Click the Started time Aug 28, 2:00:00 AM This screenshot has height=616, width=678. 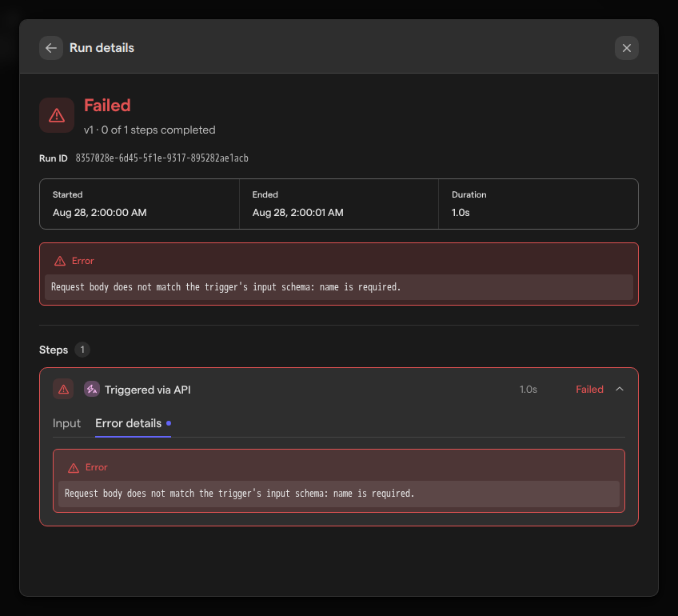[x=99, y=213]
